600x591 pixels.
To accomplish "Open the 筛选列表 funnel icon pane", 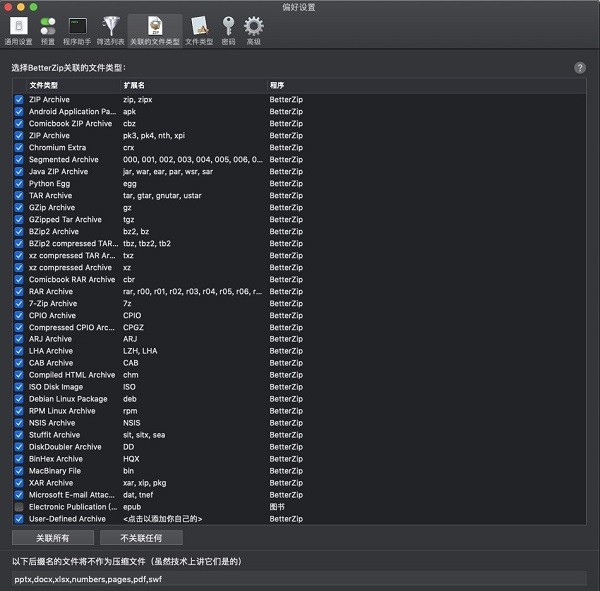I will tap(110, 30).
